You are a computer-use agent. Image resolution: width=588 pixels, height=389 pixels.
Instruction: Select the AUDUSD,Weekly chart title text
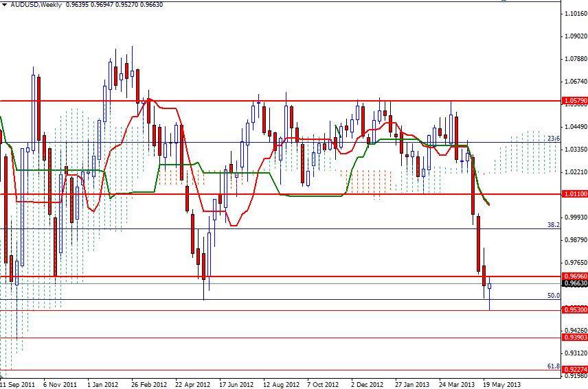[x=36, y=5]
